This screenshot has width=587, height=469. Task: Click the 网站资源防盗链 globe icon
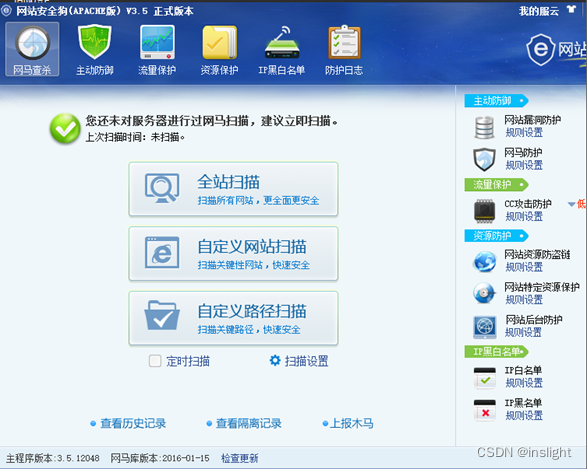pos(484,261)
